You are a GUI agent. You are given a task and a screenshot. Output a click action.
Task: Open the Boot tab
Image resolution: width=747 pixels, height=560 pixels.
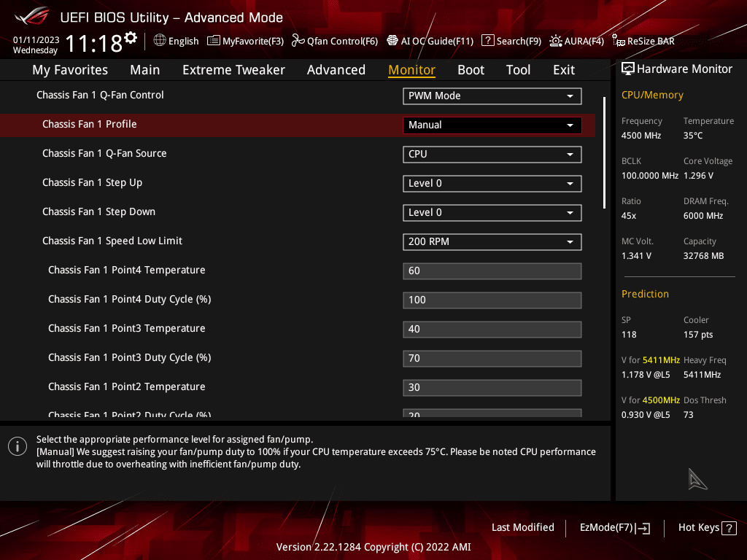[471, 70]
